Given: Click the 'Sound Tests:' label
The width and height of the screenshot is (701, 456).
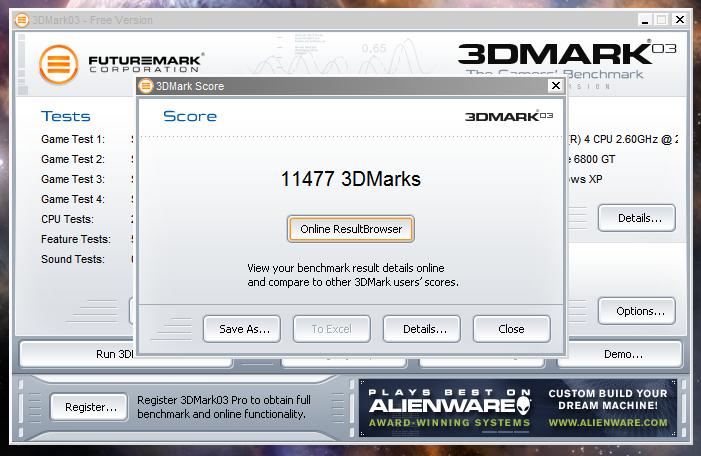Looking at the screenshot, I should tap(73, 259).
